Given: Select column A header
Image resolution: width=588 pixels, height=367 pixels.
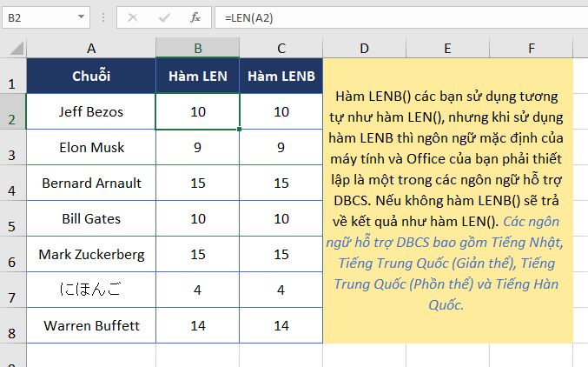Looking at the screenshot, I should 91,48.
